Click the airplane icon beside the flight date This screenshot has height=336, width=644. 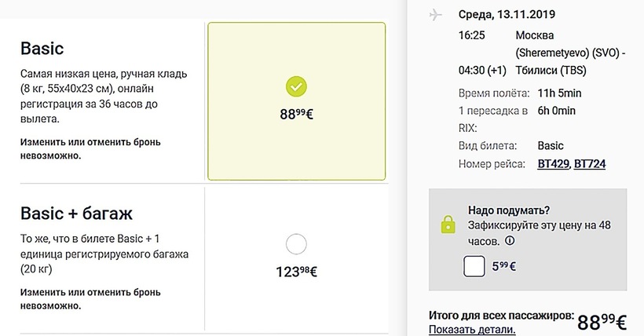click(433, 16)
